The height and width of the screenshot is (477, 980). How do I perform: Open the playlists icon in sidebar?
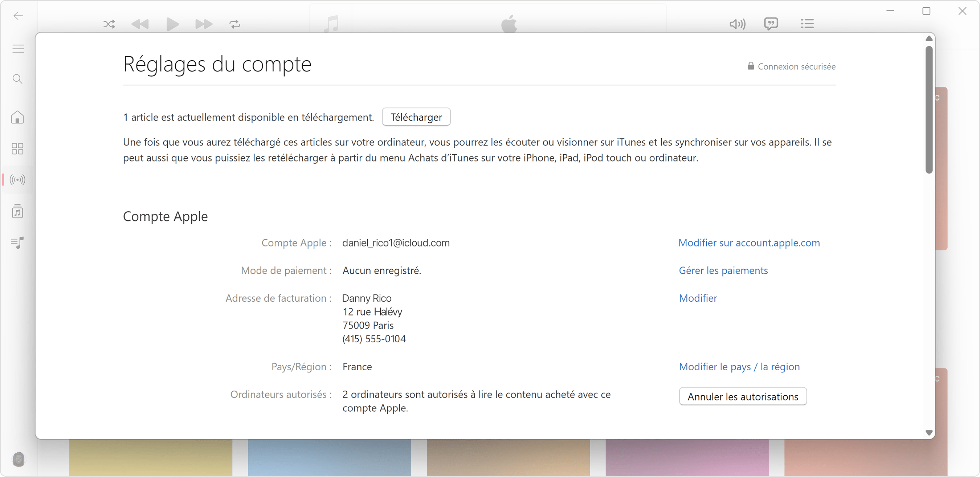tap(17, 242)
